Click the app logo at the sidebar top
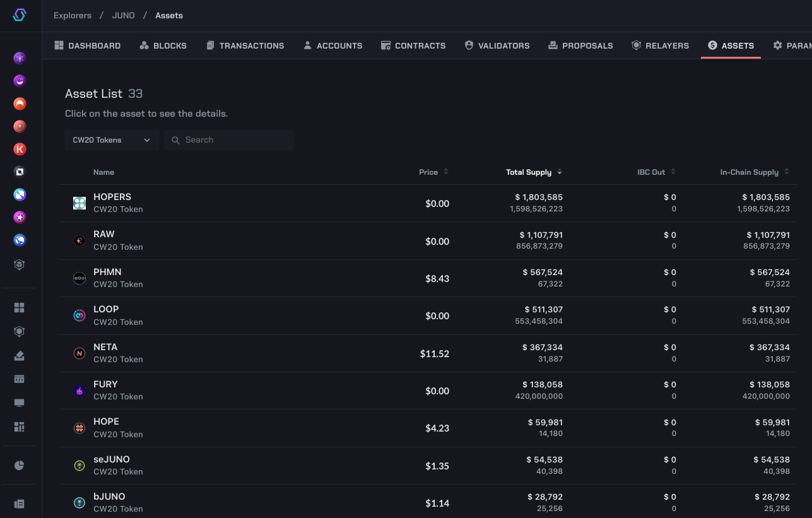The height and width of the screenshot is (518, 812). coord(20,15)
